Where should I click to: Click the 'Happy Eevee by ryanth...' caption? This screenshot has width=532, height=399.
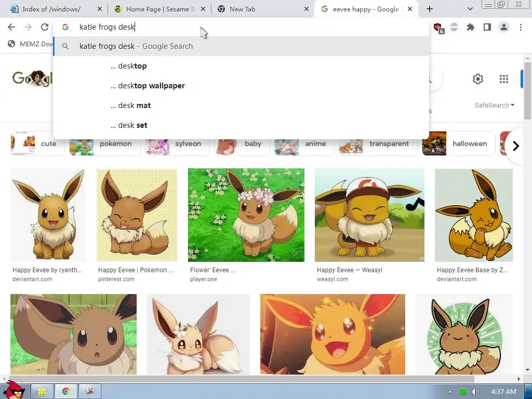[x=47, y=270]
